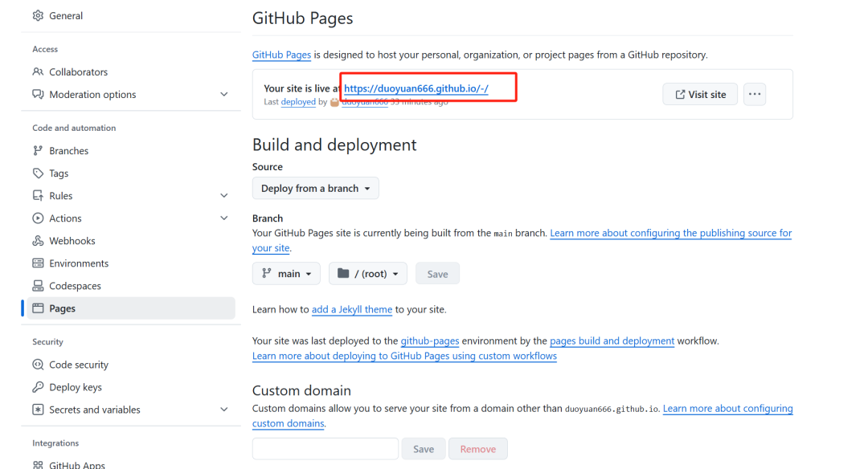Click the Pages browser icon

click(38, 308)
